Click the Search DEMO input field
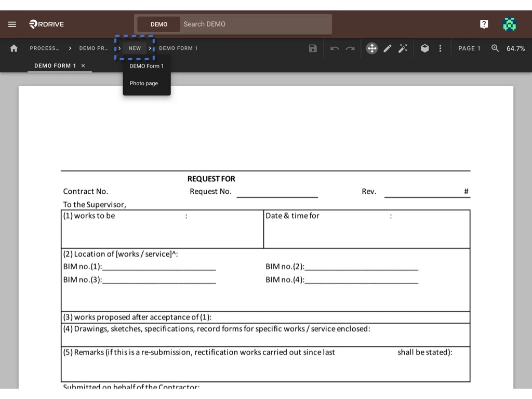This screenshot has width=532, height=399. 255,24
